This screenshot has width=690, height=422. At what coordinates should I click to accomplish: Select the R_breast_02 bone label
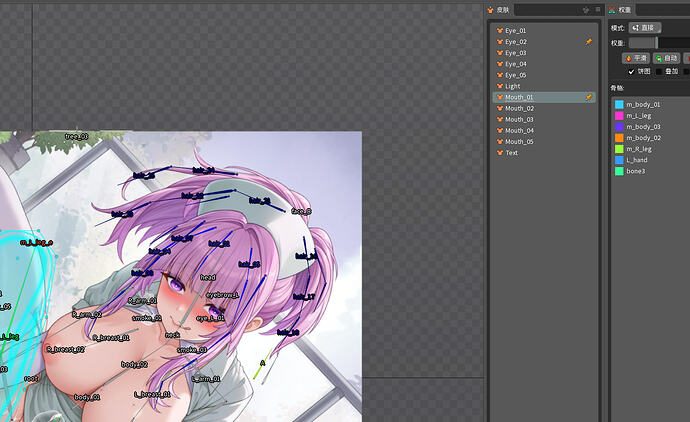66,349
